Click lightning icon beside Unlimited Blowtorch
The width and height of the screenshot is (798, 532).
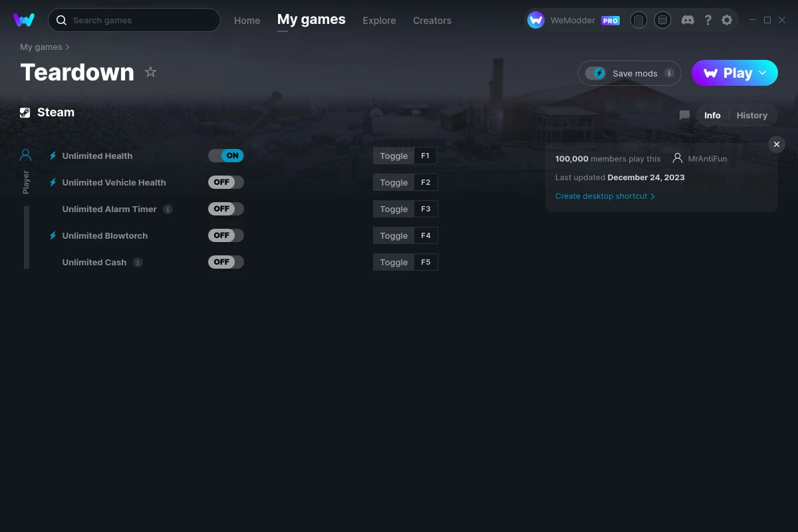point(53,235)
